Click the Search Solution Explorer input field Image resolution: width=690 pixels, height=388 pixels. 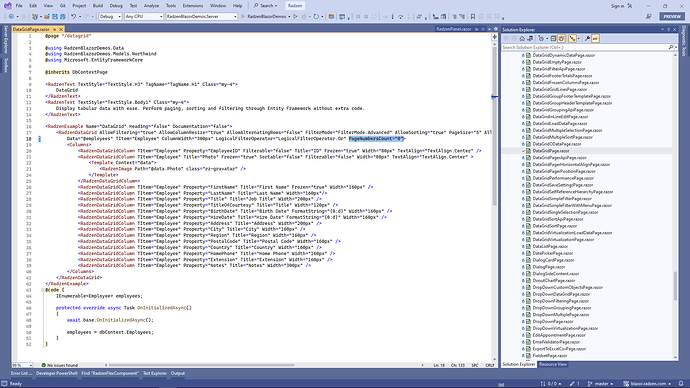[x=584, y=47]
